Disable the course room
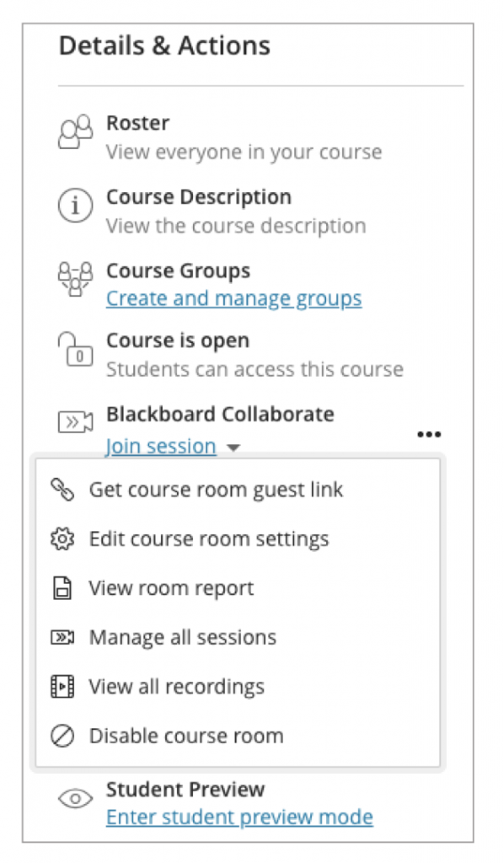Image resolution: width=504 pixels, height=863 pixels. [186, 736]
